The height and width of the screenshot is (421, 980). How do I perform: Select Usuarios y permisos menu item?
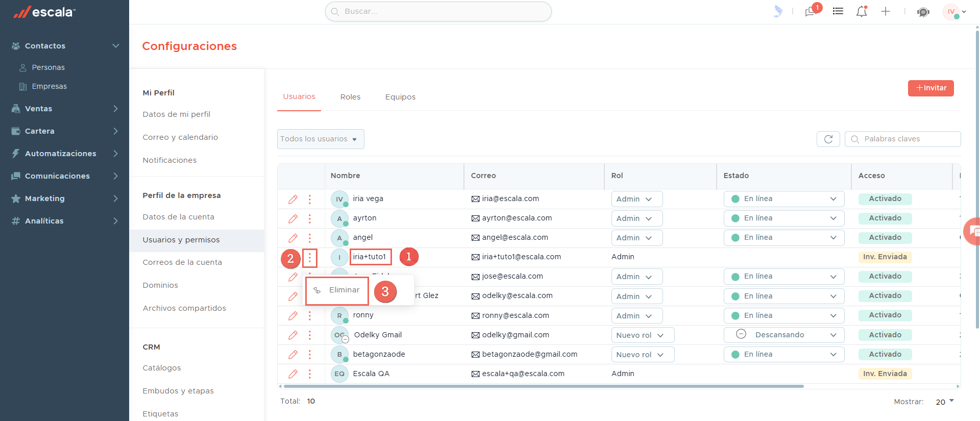point(197,240)
